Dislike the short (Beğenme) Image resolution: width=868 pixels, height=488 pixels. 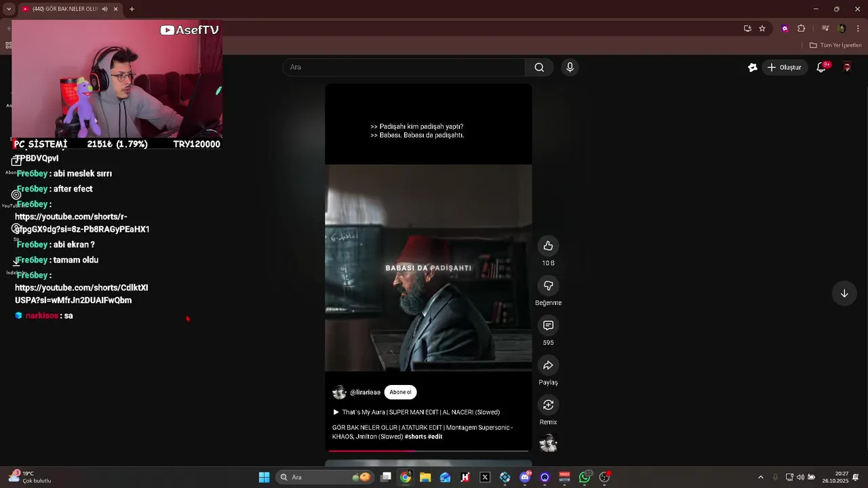tap(548, 285)
